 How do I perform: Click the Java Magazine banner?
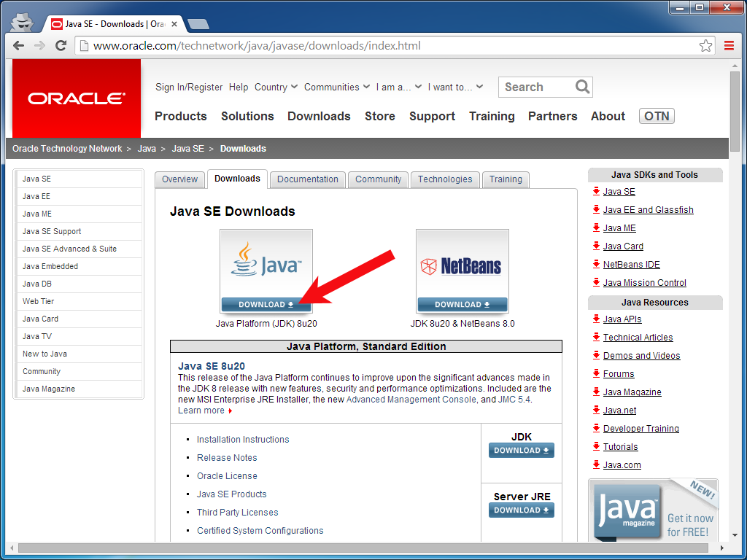[653, 510]
